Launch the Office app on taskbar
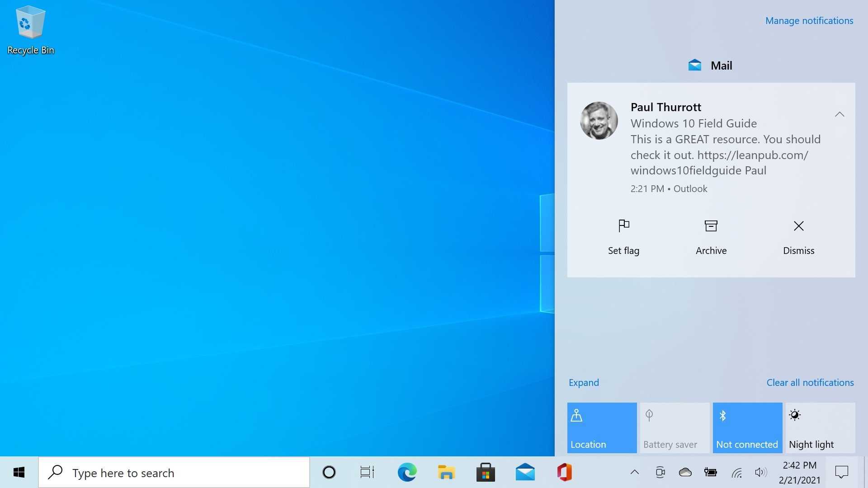868x488 pixels. click(x=564, y=473)
